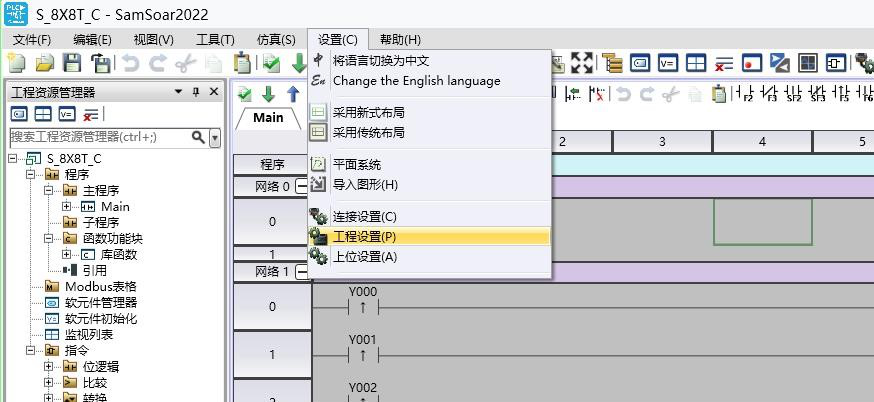Select 工程设置(P) from the menu
This screenshot has width=874, height=402.
pos(364,237)
